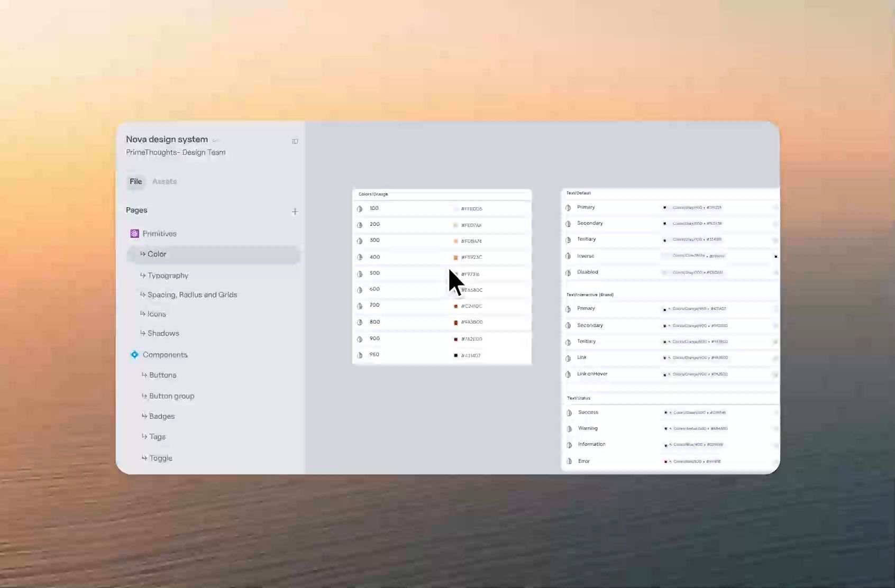Open the Shadows page
Viewport: 895px width, 588px height.
163,333
